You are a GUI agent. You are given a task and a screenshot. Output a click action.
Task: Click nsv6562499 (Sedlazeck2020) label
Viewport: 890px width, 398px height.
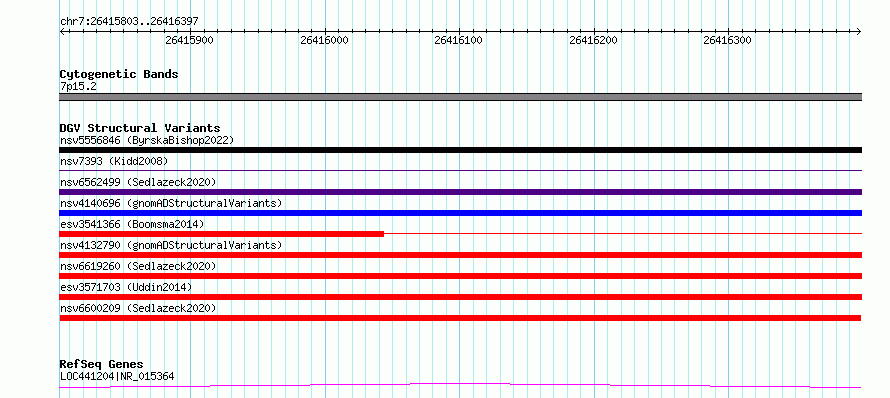138,182
